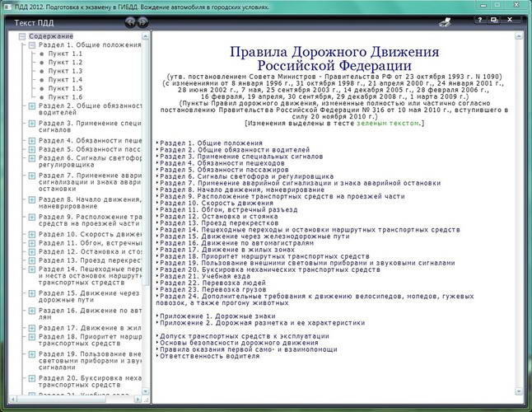The width and height of the screenshot is (532, 412).
Task: Select Пункт 1.5 in the tree
Action: point(65,88)
